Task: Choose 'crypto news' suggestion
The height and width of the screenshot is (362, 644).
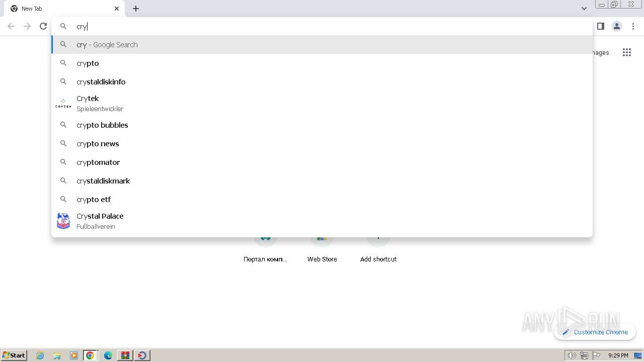Action: (x=322, y=144)
